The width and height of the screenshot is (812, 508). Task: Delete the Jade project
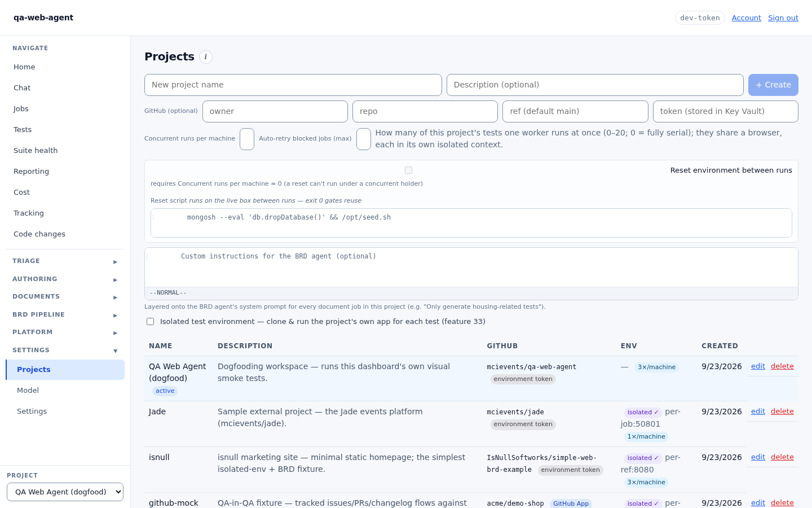pyautogui.click(x=782, y=411)
